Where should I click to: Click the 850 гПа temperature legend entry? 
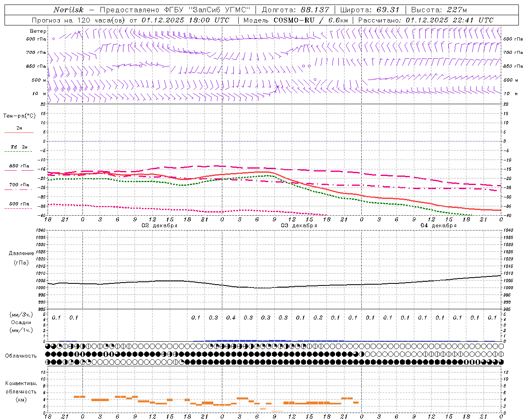(x=19, y=166)
